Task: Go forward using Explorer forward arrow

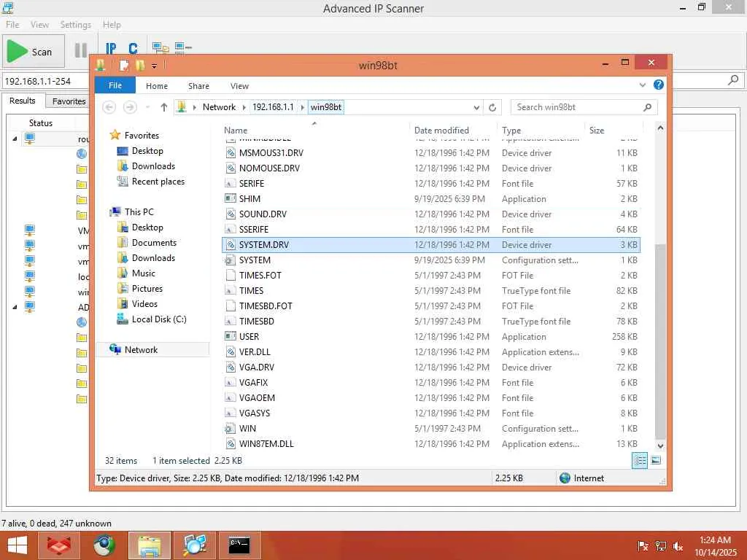Action: coord(130,107)
